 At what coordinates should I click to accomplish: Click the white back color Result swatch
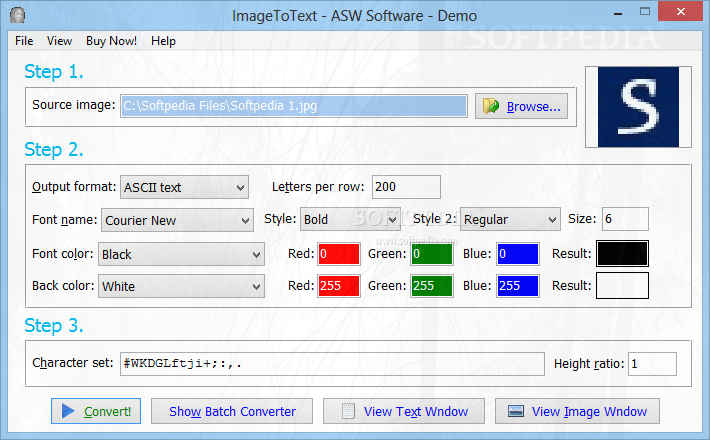[622, 286]
